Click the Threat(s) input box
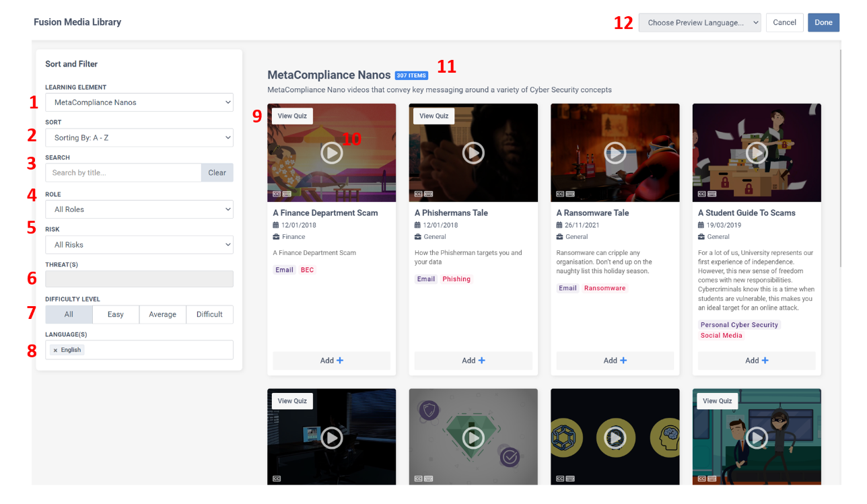The width and height of the screenshot is (867, 504). (139, 279)
